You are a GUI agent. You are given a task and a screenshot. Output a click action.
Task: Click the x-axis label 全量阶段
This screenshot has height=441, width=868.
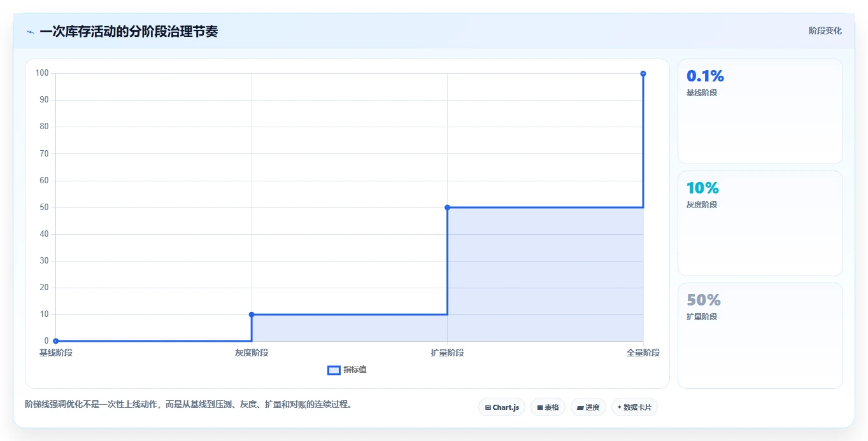(643, 353)
